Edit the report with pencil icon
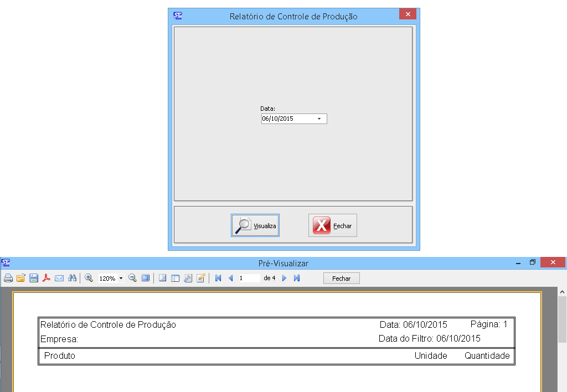 pos(201,278)
